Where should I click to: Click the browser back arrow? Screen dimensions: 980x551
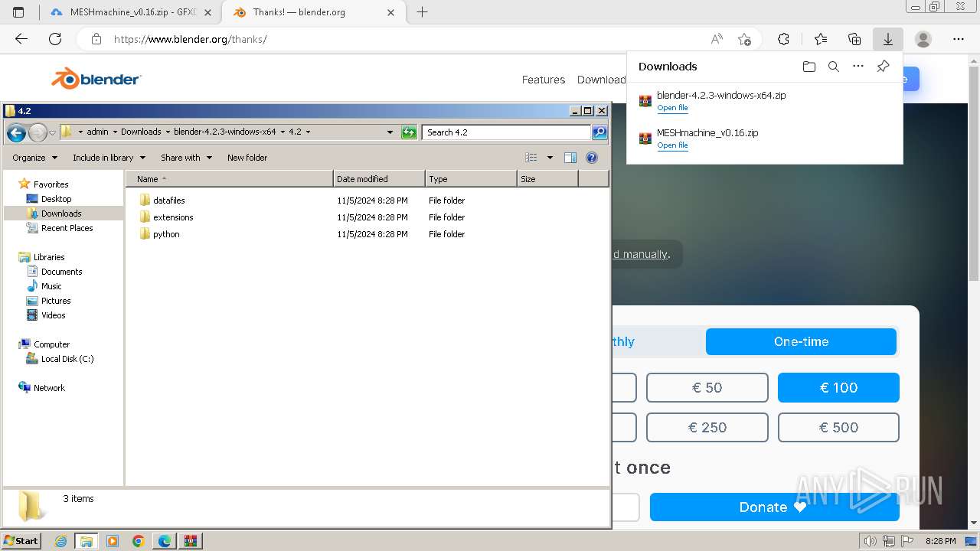click(21, 39)
